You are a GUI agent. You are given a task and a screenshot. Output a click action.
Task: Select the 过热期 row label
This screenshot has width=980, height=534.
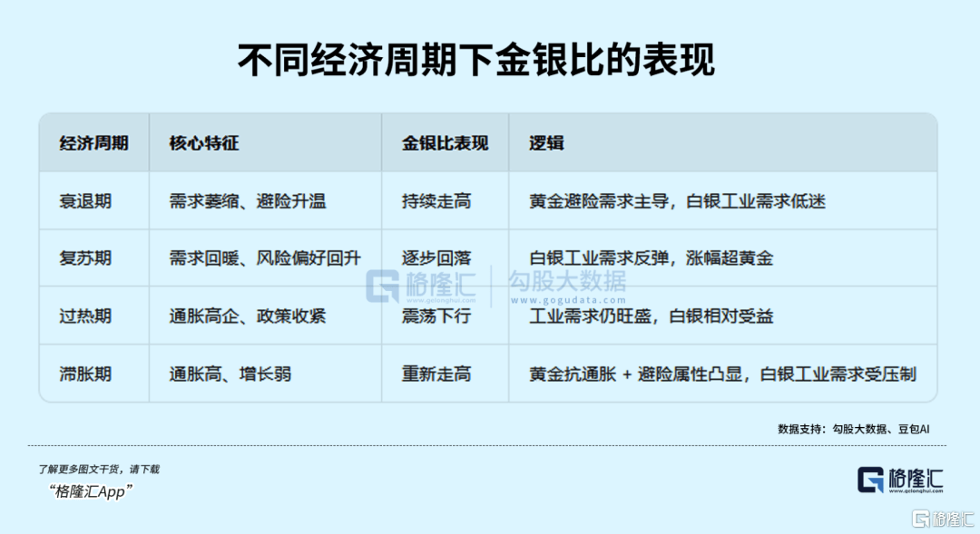(x=85, y=316)
